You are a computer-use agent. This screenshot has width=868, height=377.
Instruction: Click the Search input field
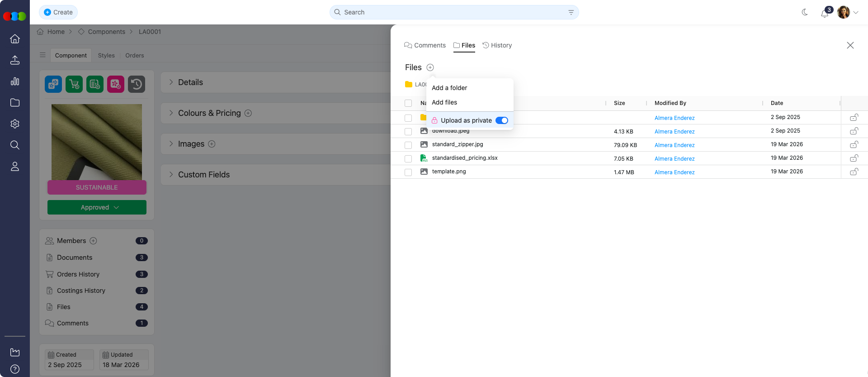point(454,12)
